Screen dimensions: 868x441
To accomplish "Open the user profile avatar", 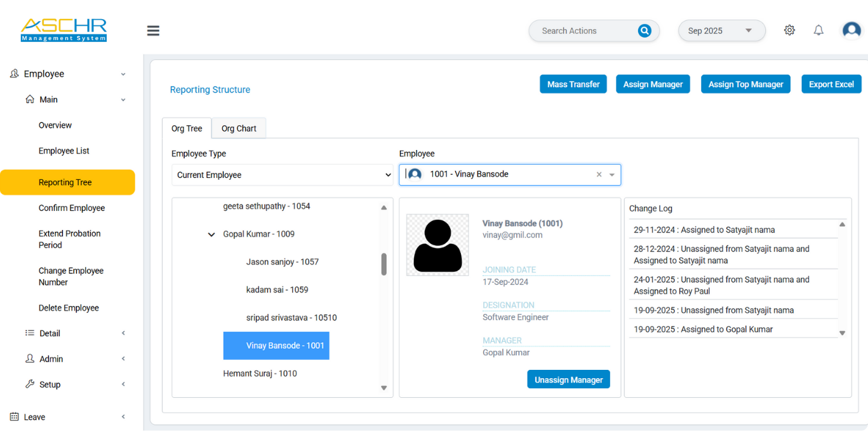I will [851, 29].
